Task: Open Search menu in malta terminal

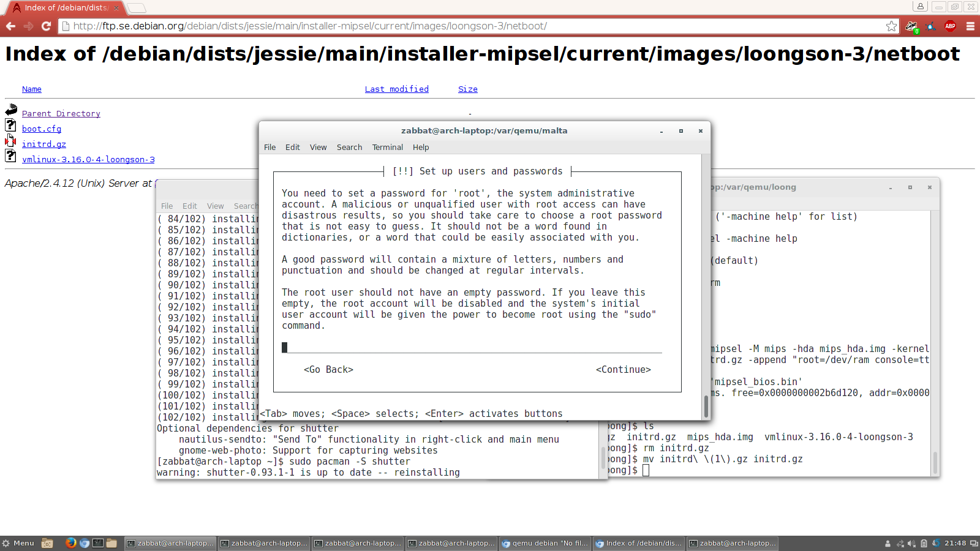Action: [x=349, y=148]
